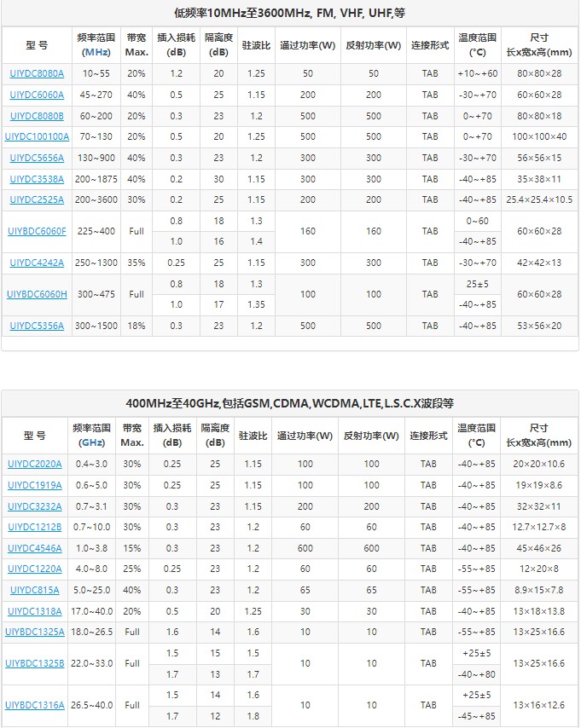Open the UIYBDC6060F product link
Image resolution: width=581 pixels, height=728 pixels.
[x=37, y=231]
